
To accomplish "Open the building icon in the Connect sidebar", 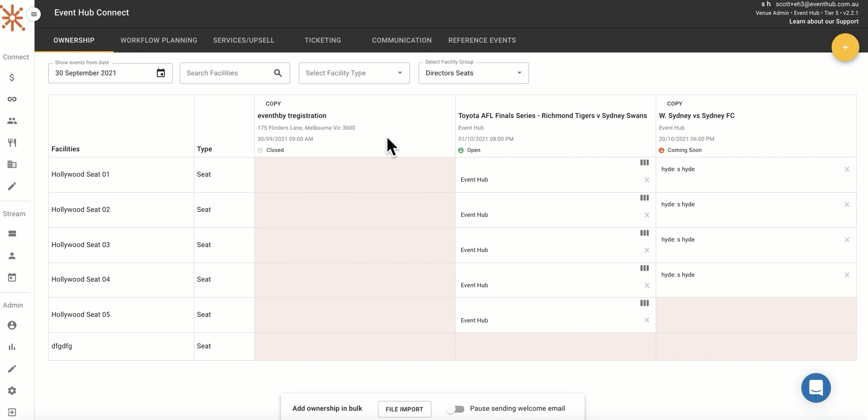I will (12, 164).
